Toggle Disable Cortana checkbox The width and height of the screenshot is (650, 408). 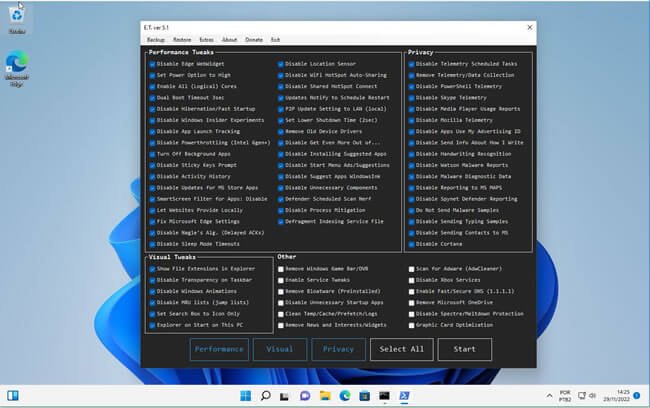coord(411,244)
